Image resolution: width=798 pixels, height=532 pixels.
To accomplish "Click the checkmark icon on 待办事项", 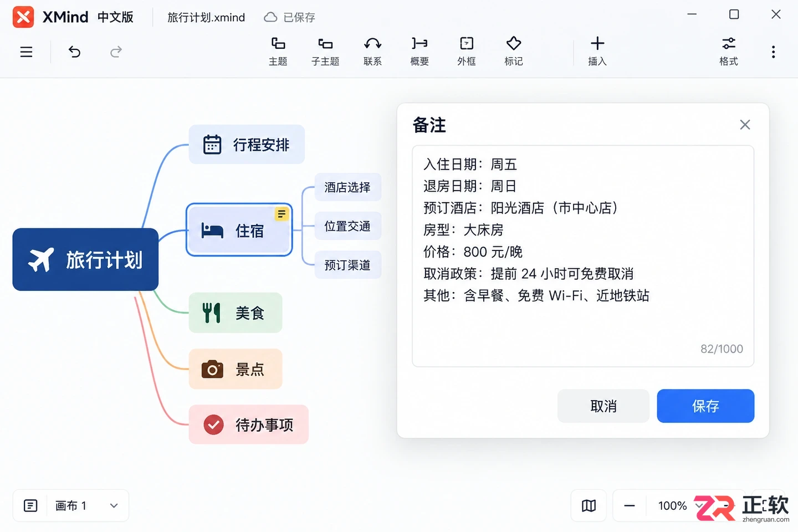I will [x=213, y=424].
